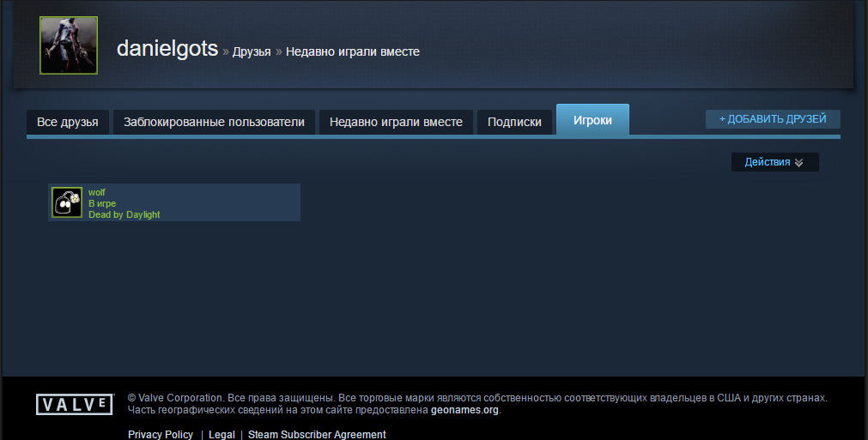
Task: Go to the Подписки tab
Action: 514,122
